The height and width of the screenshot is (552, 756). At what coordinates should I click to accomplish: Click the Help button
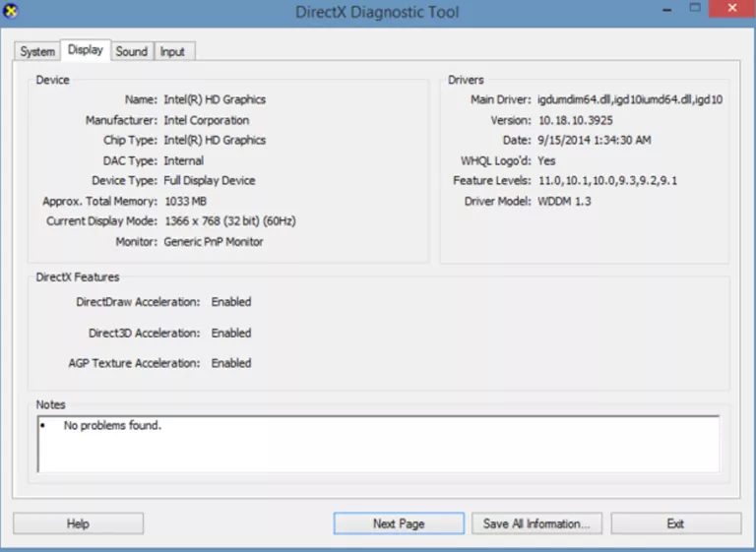[x=78, y=523]
